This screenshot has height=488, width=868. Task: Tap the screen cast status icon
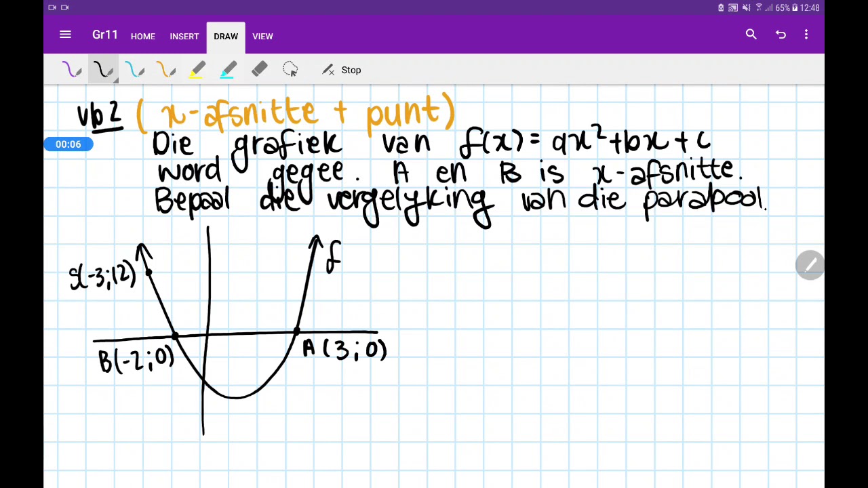pyautogui.click(x=733, y=7)
